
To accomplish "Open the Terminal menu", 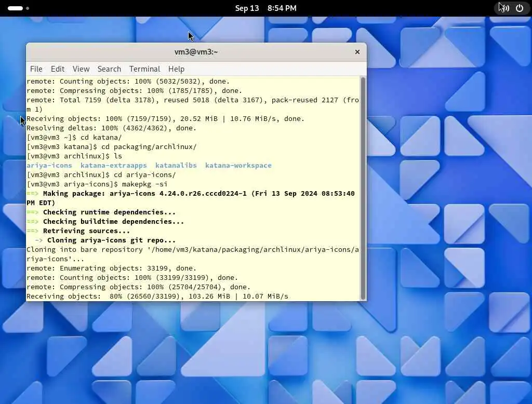I will point(144,69).
